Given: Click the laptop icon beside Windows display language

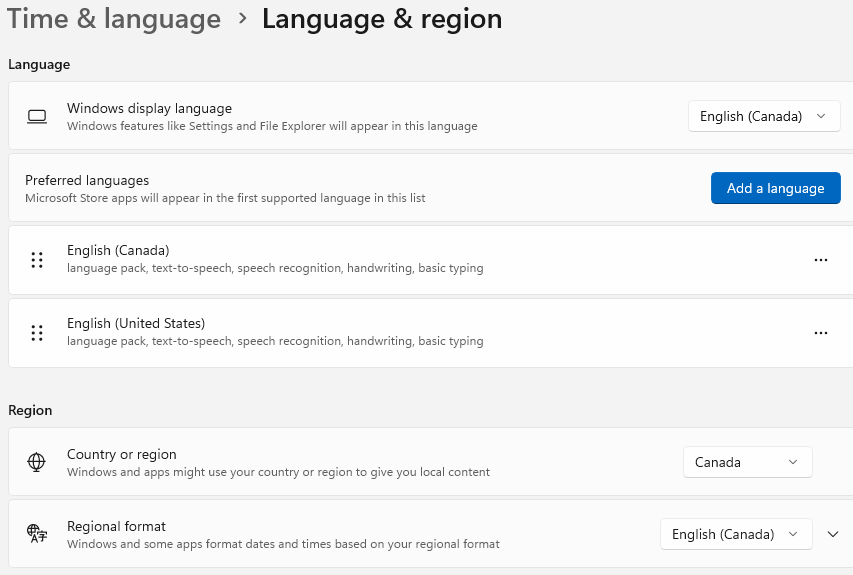Looking at the screenshot, I should click(x=37, y=116).
